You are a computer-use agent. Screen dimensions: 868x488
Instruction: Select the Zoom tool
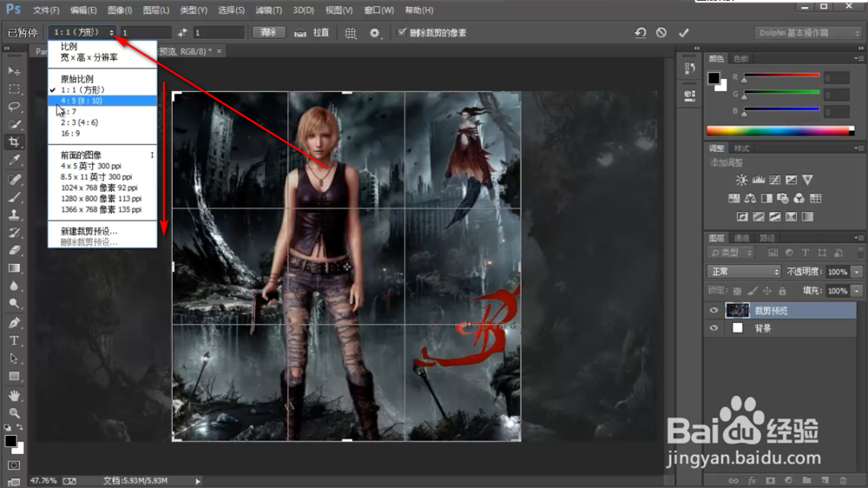tap(14, 412)
